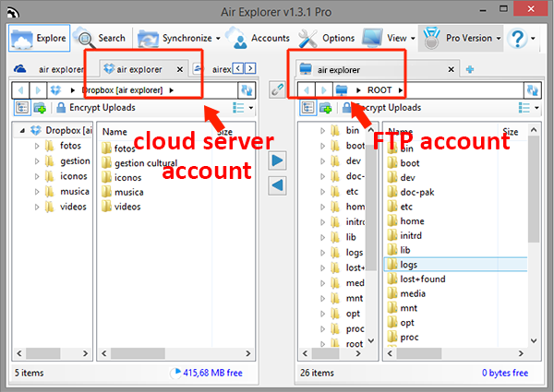Go back in FTP pane
554x392 pixels.
(307, 90)
